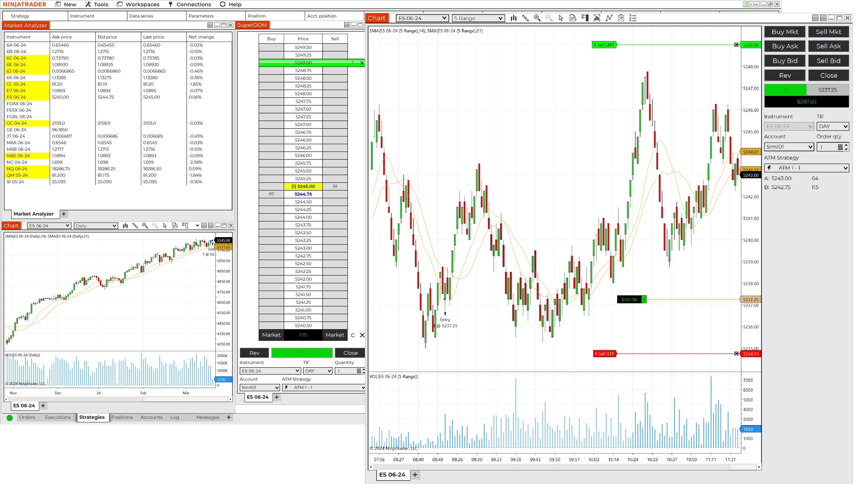This screenshot has width=868, height=499.
Task: Open the Strategies dialog from the chart toolbar
Action: click(621, 18)
